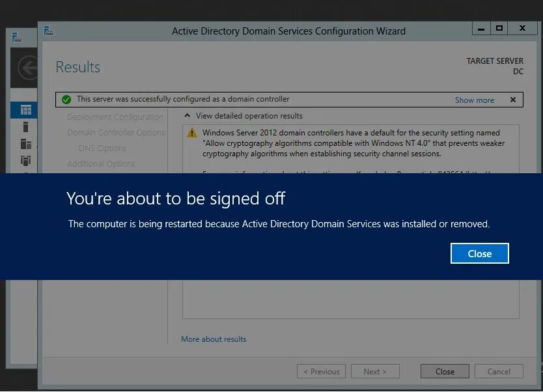
Task: Select File and Storage Services icon
Action: click(26, 160)
